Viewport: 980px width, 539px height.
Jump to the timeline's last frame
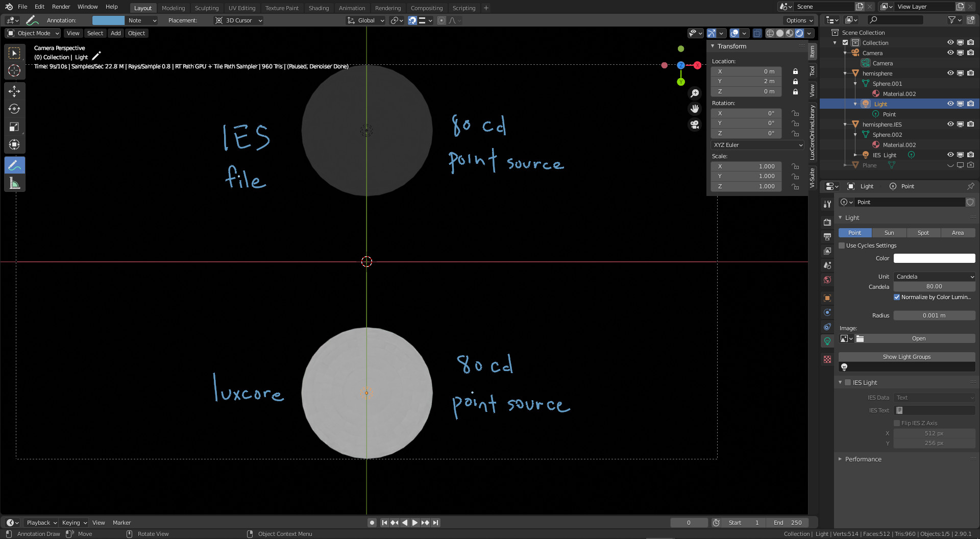[435, 523]
